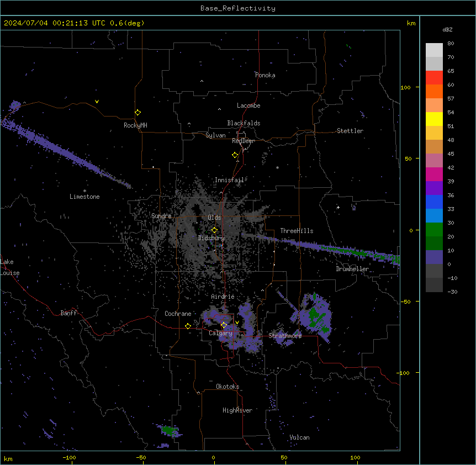Click the RockyMH label
This screenshot has width=476, height=465.
coord(135,125)
